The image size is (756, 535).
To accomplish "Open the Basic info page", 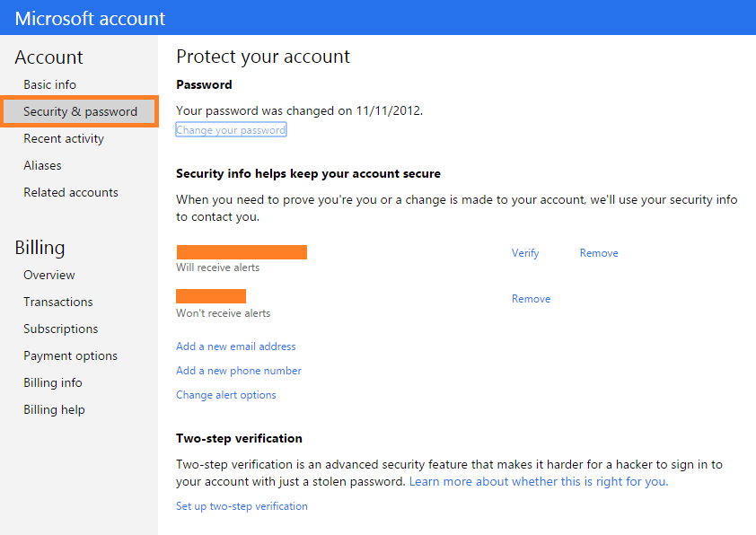I will [49, 85].
